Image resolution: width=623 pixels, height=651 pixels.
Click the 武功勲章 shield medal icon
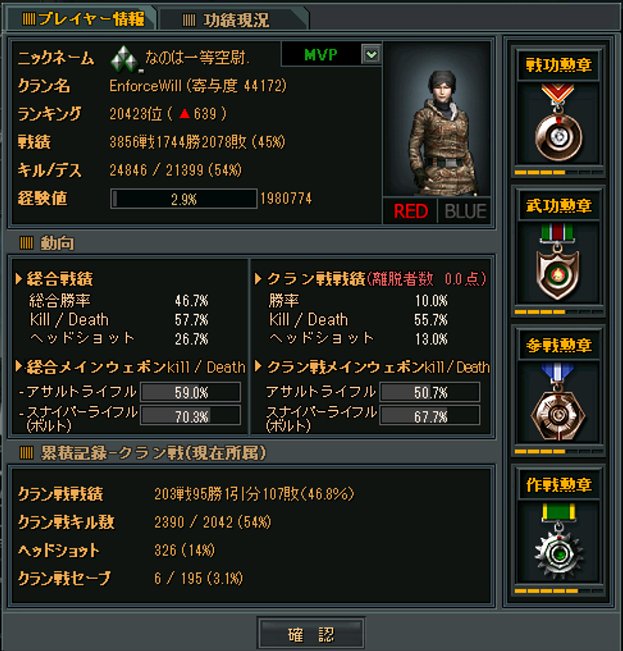(x=557, y=262)
